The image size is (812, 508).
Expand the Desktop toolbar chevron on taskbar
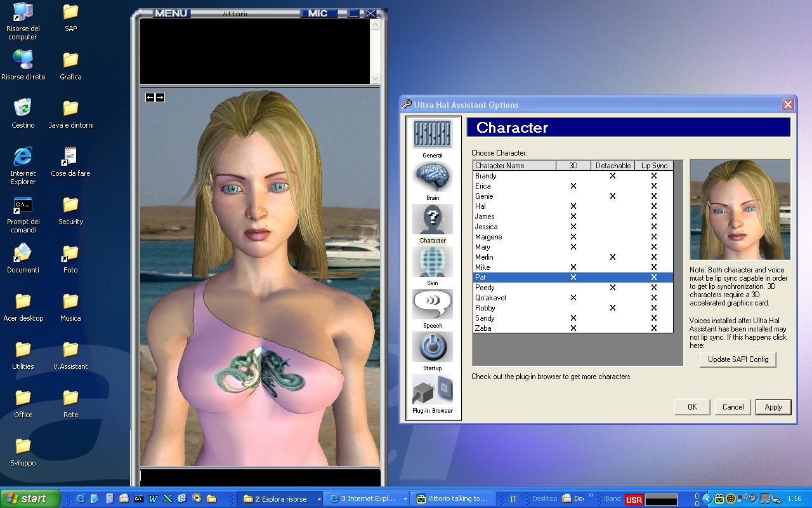click(x=591, y=496)
